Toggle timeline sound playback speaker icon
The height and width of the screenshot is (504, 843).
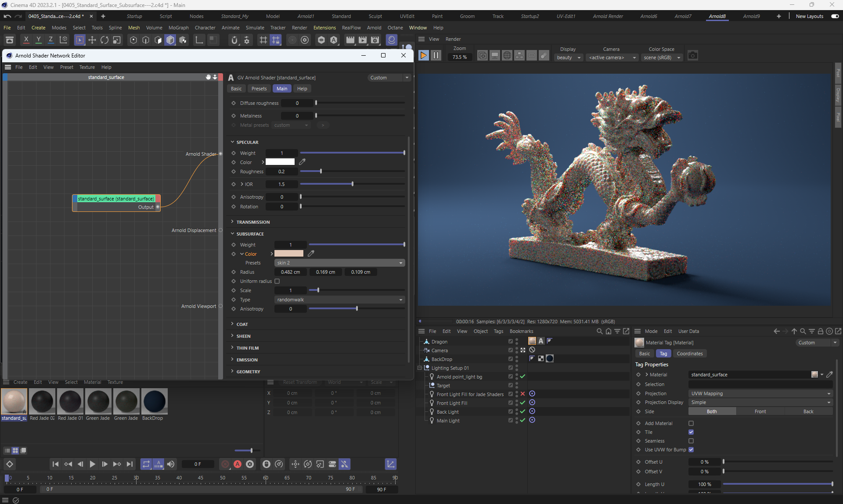click(x=171, y=464)
